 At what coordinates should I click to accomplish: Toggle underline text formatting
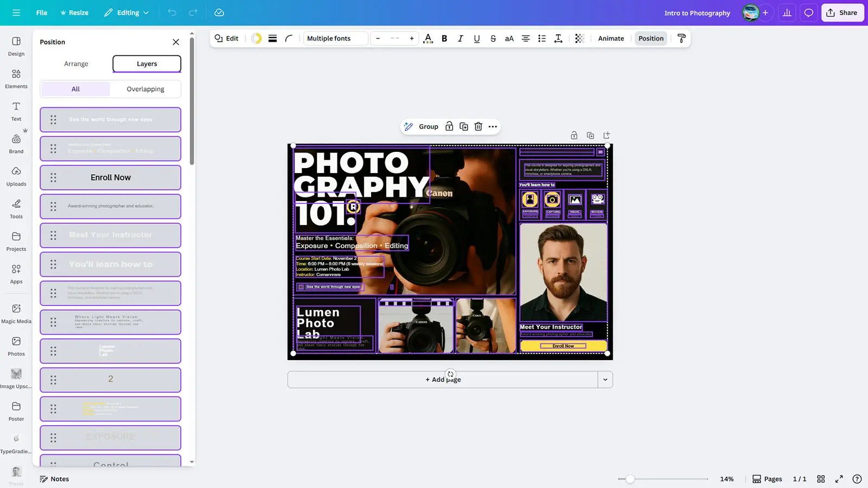tap(477, 38)
